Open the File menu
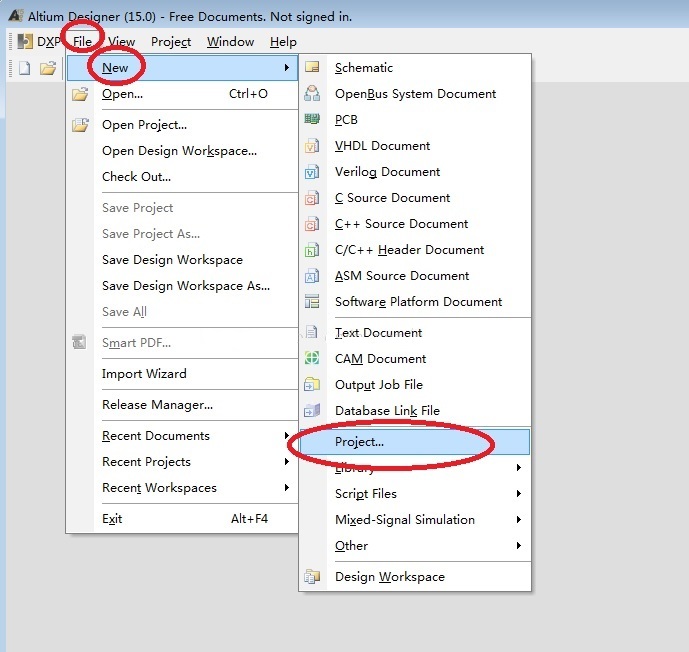Screen dimensions: 689x652 click(x=82, y=42)
